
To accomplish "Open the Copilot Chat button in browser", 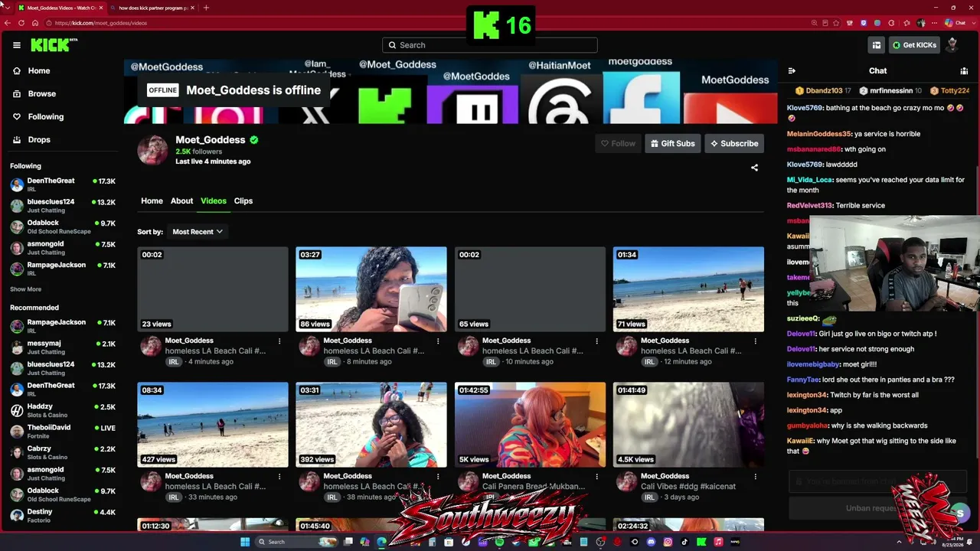I will pyautogui.click(x=955, y=23).
